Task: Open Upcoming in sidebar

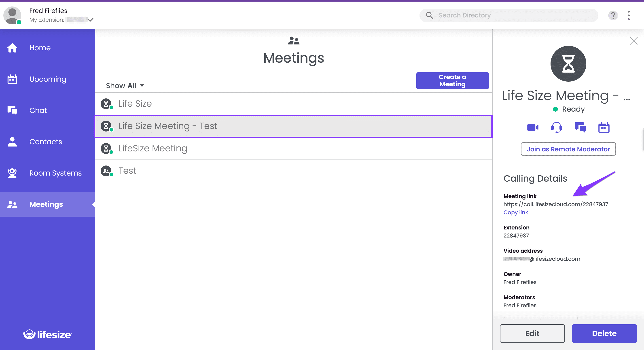Action: pos(47,79)
